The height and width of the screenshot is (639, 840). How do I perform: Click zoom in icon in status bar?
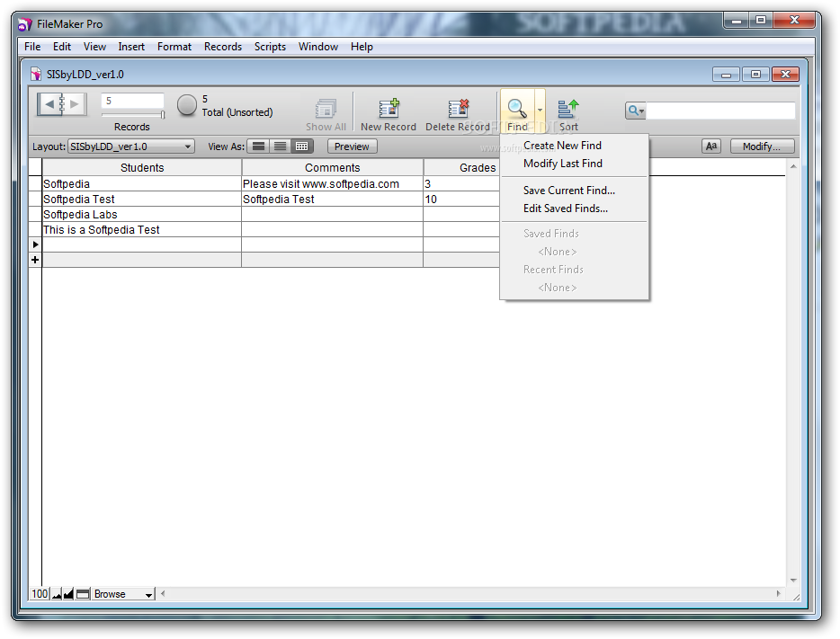[68, 594]
